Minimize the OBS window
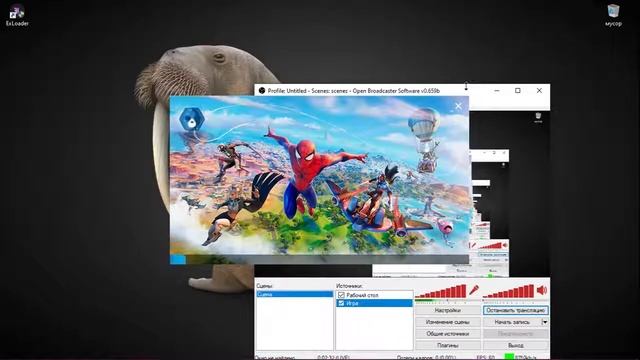This screenshot has width=640, height=360. tap(497, 91)
